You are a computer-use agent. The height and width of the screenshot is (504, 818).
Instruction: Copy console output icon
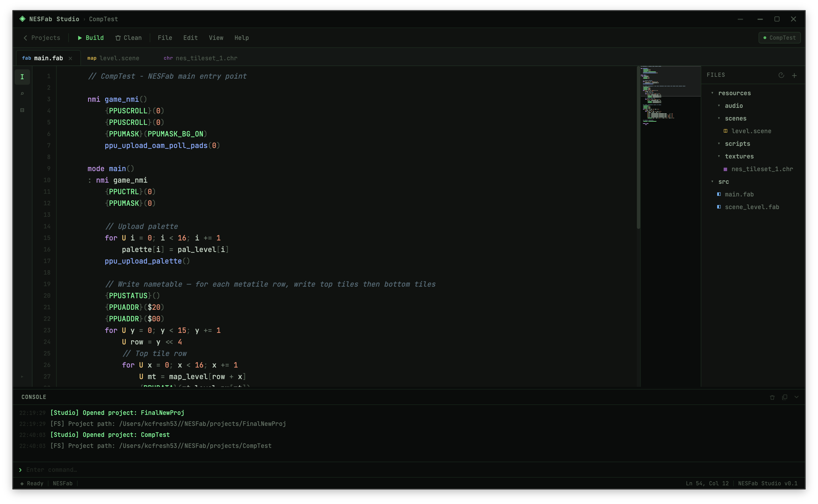pyautogui.click(x=785, y=397)
